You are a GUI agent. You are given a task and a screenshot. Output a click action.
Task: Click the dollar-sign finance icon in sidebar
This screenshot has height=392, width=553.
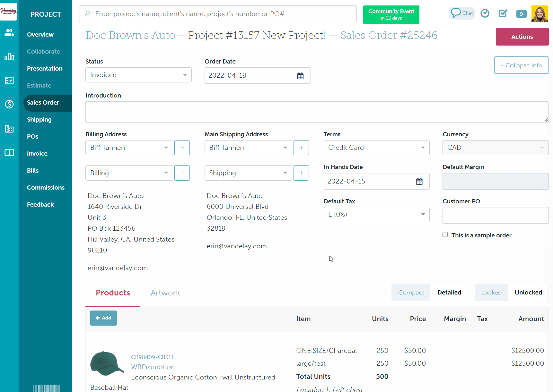[x=9, y=104]
